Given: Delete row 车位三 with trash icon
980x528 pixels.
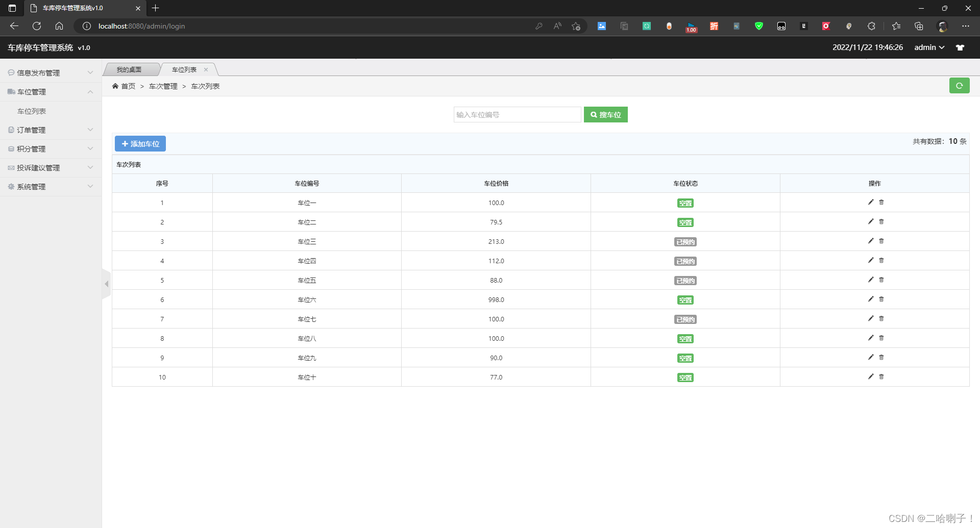Looking at the screenshot, I should click(x=881, y=241).
